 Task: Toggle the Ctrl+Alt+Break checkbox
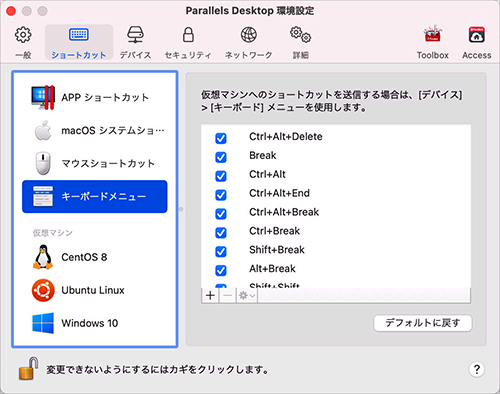(221, 214)
